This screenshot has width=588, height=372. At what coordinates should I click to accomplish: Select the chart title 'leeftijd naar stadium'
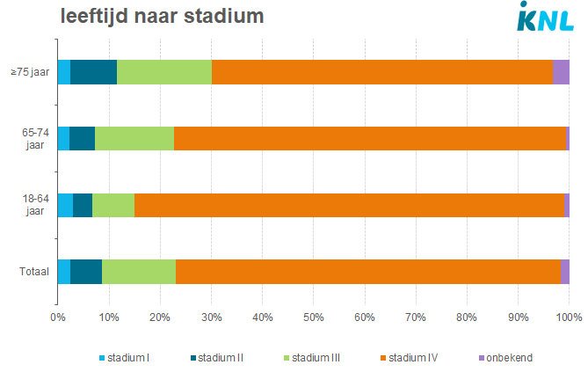(162, 17)
